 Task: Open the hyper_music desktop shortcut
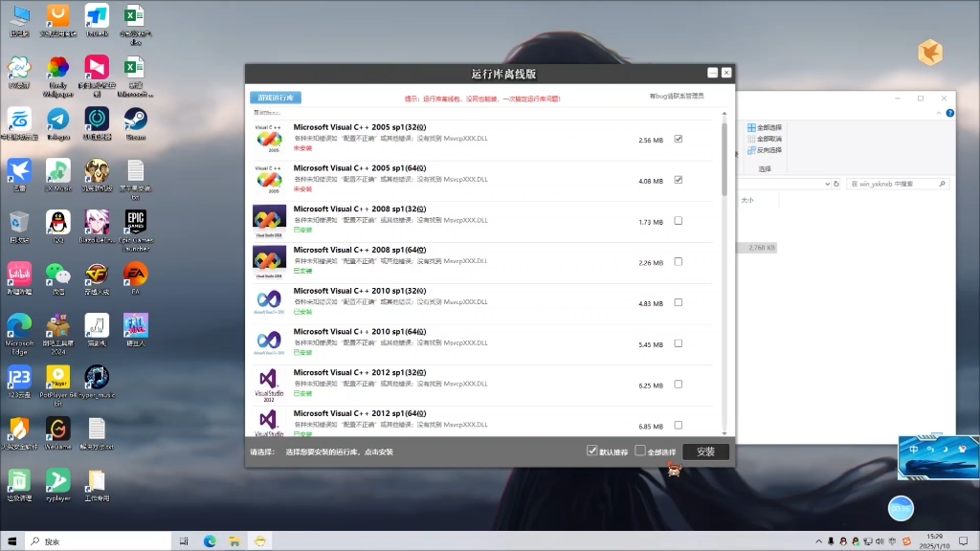[97, 382]
